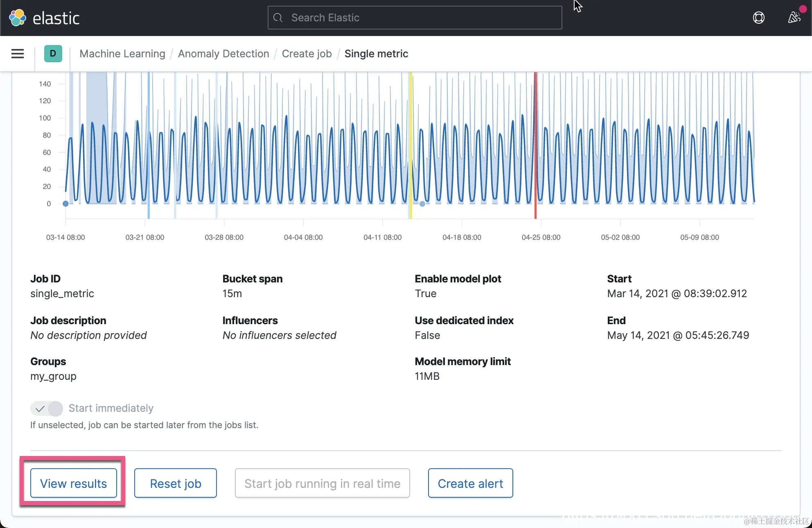Screen dimensions: 812x528
Task: Click the blue dot near 04-14
Action: coord(422,204)
